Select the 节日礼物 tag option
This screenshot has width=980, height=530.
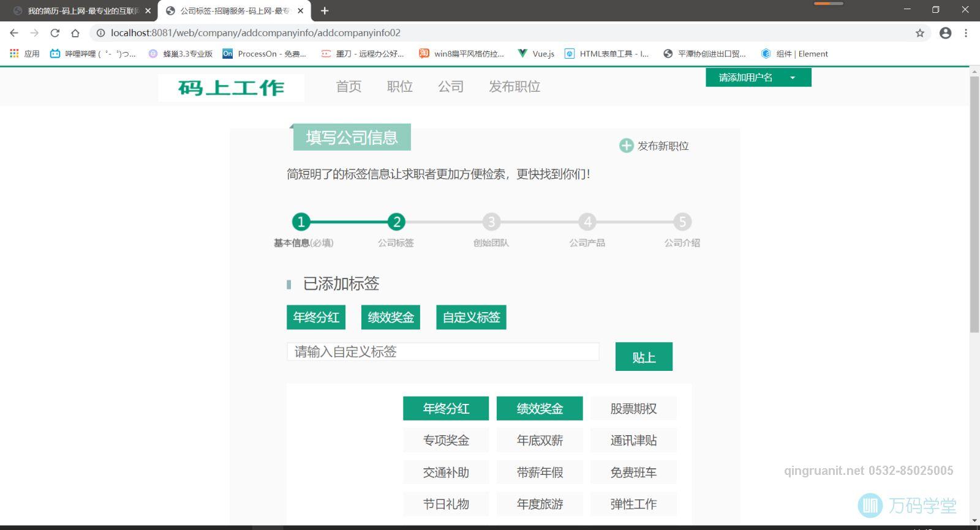tap(446, 504)
